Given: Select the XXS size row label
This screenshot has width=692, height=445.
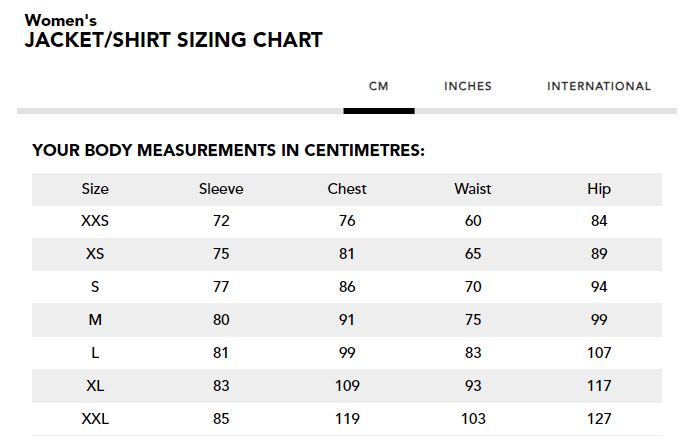Looking at the screenshot, I should [95, 221].
